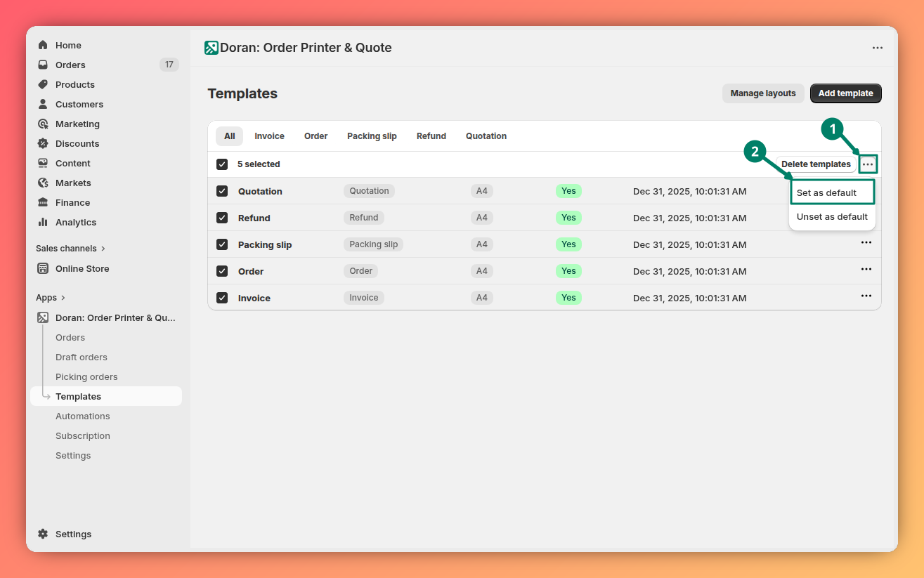
Task: Click the Delete templates button
Action: coord(816,164)
